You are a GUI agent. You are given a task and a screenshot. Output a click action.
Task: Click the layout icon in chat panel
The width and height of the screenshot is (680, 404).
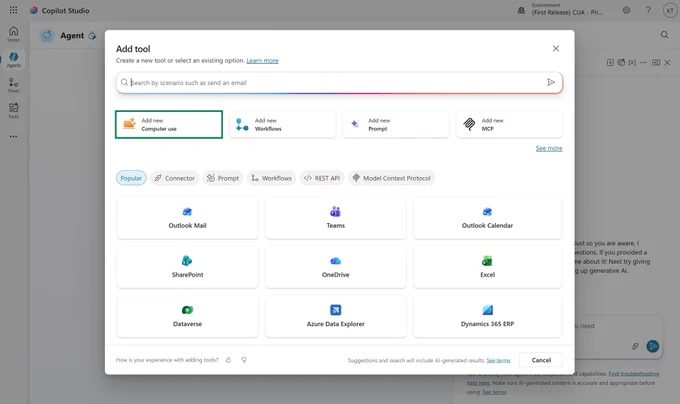click(x=656, y=62)
